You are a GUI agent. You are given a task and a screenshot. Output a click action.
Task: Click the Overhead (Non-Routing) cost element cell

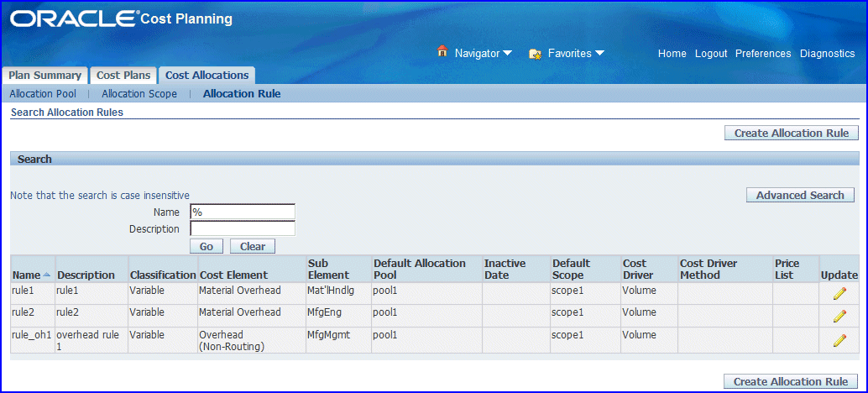coord(252,340)
